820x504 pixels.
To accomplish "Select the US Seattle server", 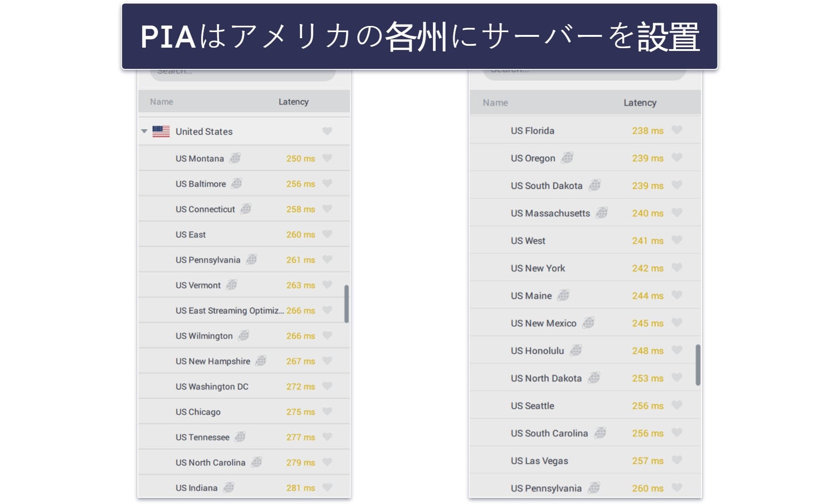I will pyautogui.click(x=585, y=405).
